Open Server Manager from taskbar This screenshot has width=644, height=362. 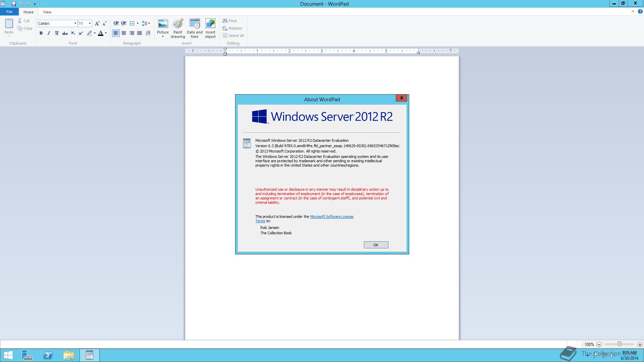pyautogui.click(x=27, y=355)
